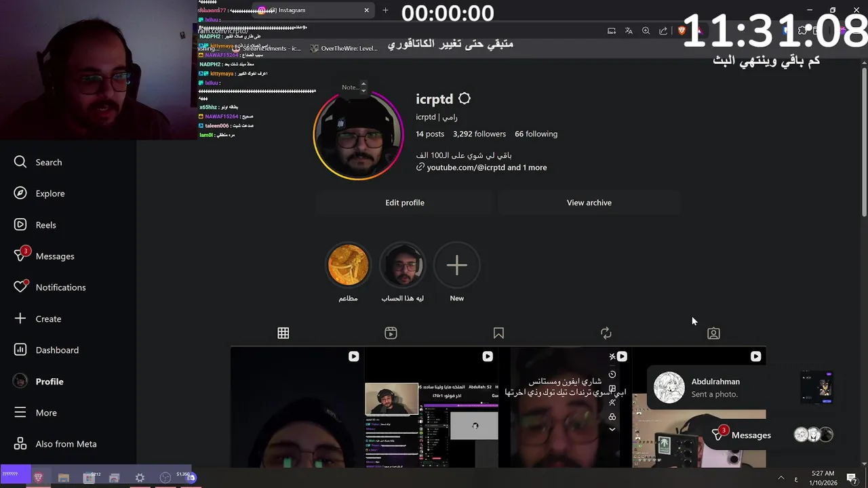
Task: Open the Explore compass in the sidebar
Action: pos(39,193)
